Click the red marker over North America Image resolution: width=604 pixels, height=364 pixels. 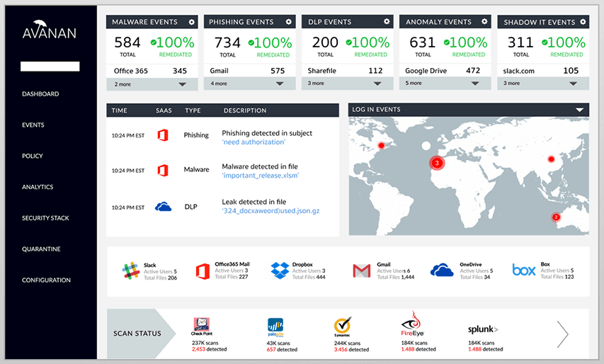point(382,146)
